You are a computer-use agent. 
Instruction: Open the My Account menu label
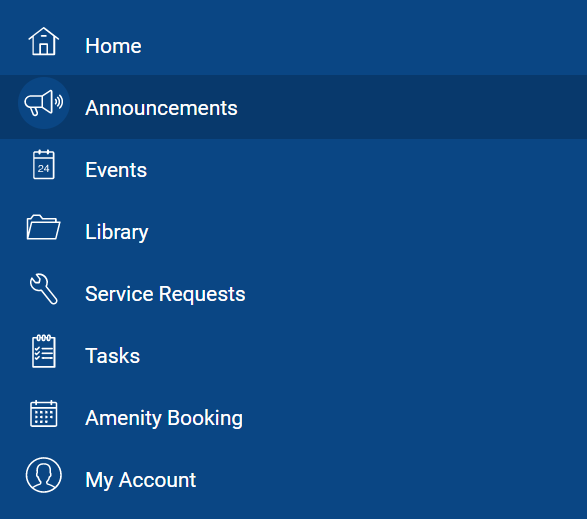(x=141, y=480)
